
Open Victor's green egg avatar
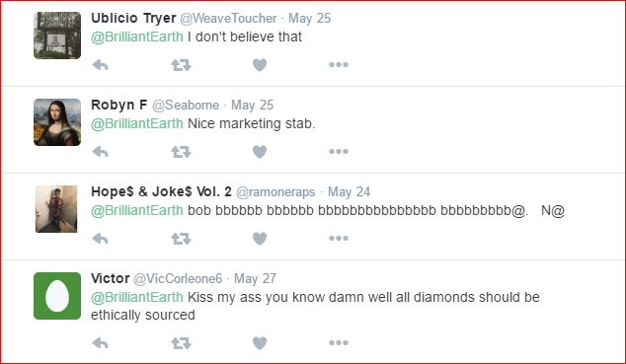57,296
